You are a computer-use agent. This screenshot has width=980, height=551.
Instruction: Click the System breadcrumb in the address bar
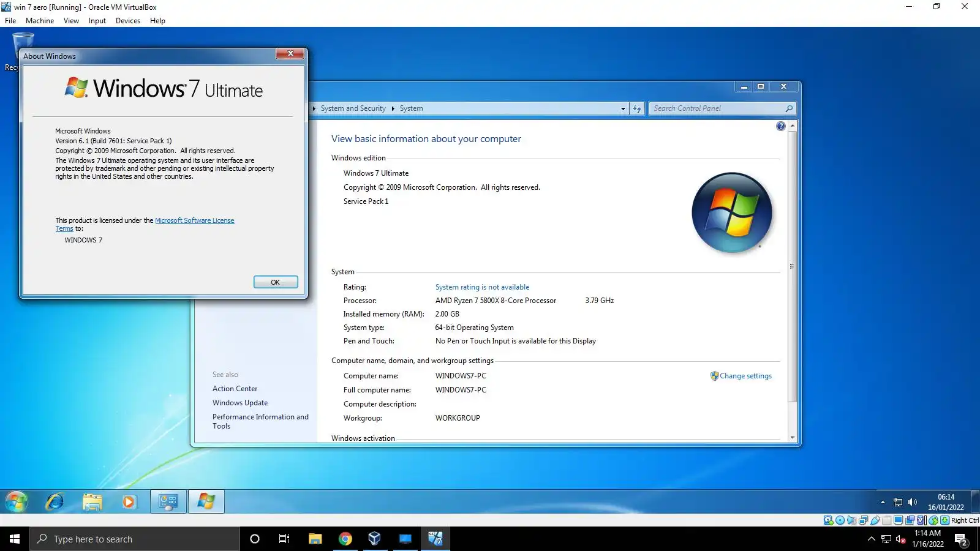411,108
